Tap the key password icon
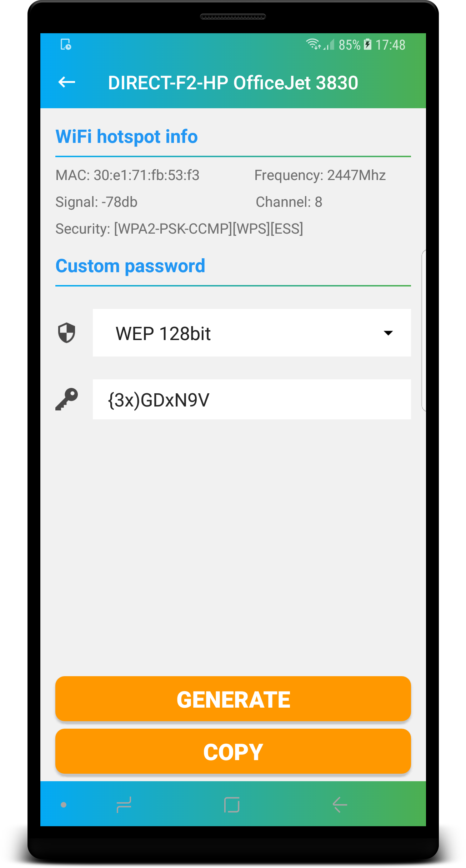Screen dimensions: 466x868 click(x=67, y=399)
